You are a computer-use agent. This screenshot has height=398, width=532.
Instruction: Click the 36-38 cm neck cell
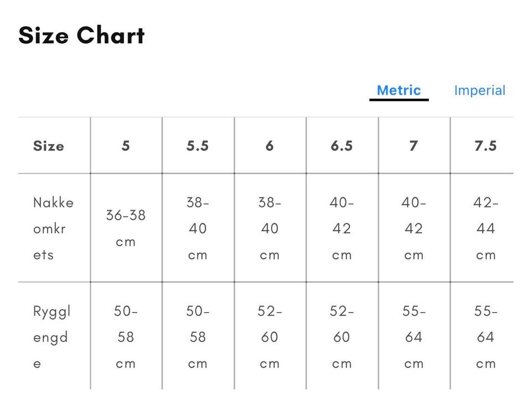126,228
